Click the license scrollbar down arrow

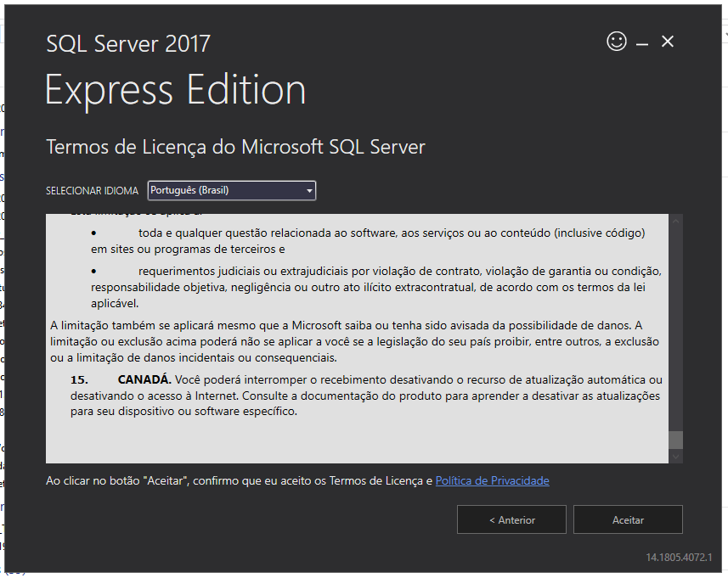click(676, 457)
